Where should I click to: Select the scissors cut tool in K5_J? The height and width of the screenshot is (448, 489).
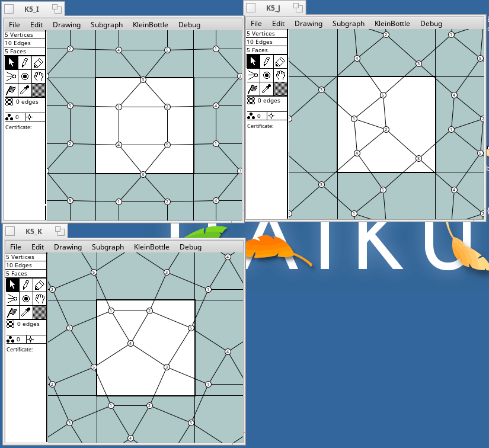[x=253, y=75]
